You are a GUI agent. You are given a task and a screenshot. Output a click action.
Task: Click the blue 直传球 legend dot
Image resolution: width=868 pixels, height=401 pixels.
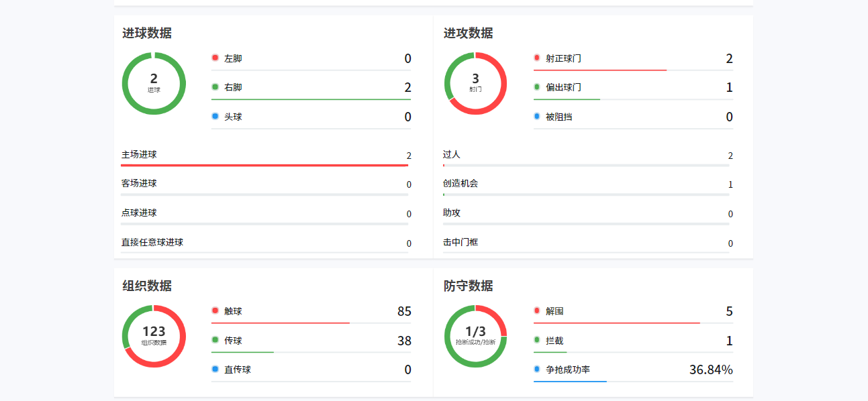[x=215, y=369]
